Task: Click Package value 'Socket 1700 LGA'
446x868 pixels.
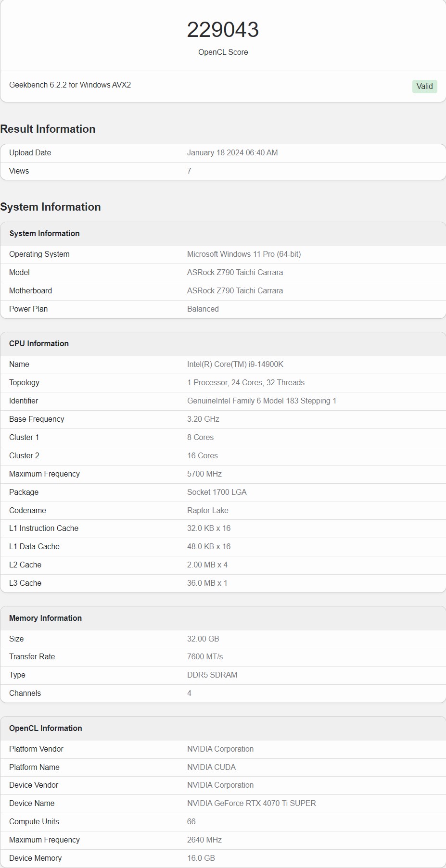Action: tap(217, 492)
